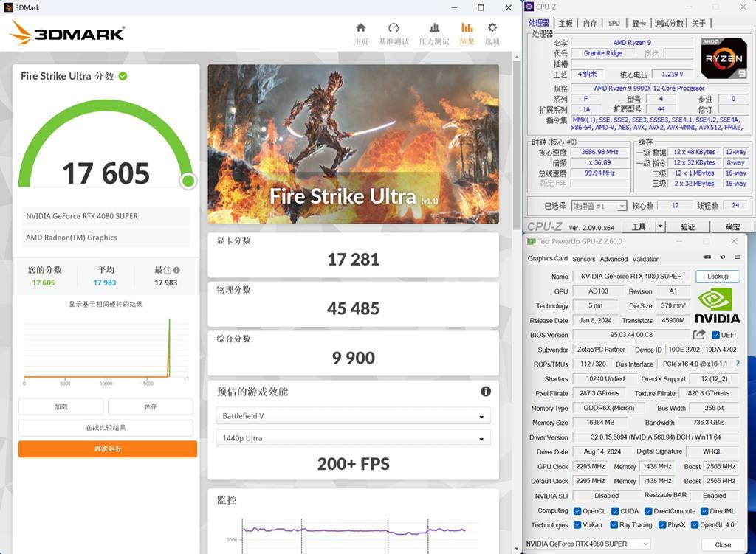This screenshot has height=554, width=756.
Task: Open the GPU-Z hamburger menu
Action: (x=736, y=257)
